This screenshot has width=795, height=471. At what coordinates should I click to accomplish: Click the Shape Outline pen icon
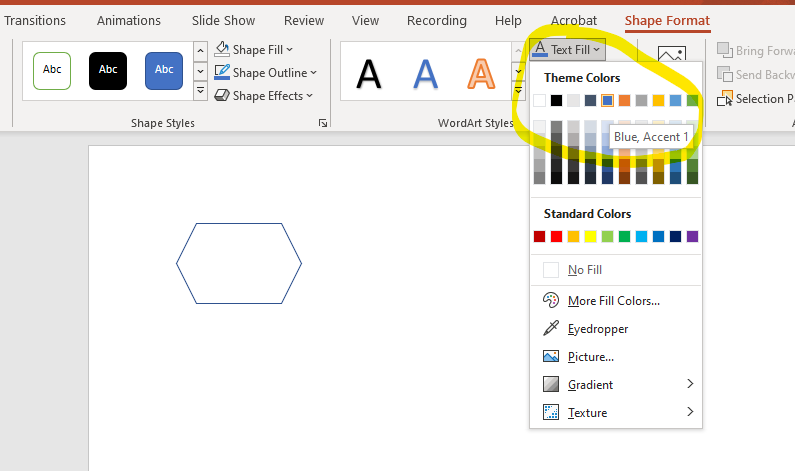[x=223, y=72]
